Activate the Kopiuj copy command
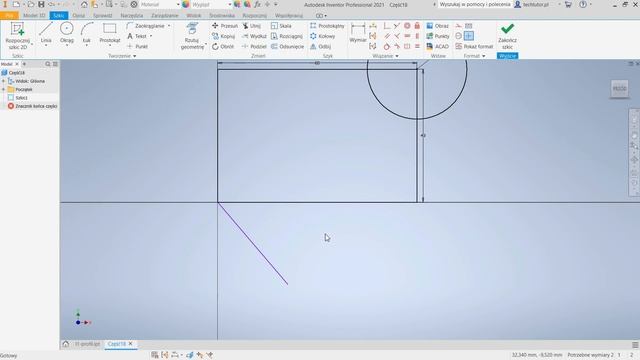Image resolution: width=640 pixels, height=360 pixels. [223, 36]
